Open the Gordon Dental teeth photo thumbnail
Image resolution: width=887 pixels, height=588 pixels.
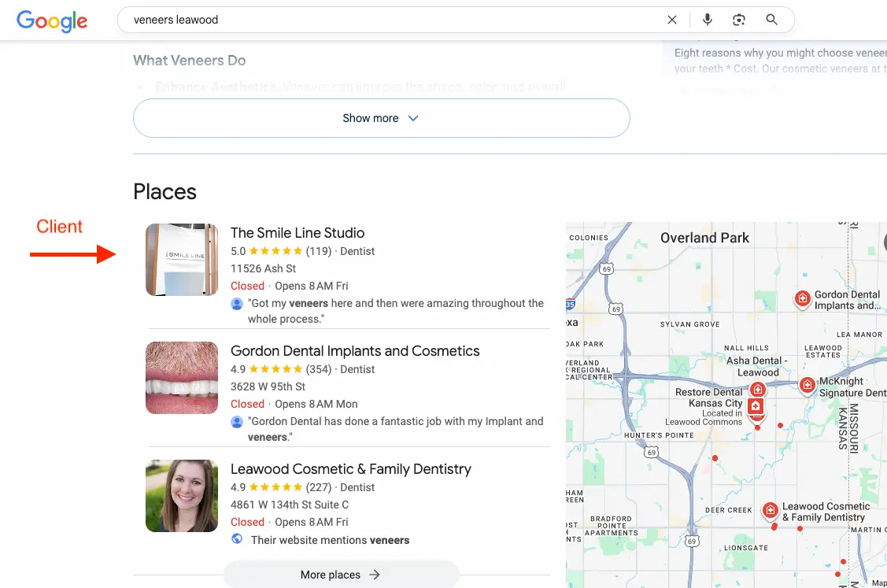point(182,378)
